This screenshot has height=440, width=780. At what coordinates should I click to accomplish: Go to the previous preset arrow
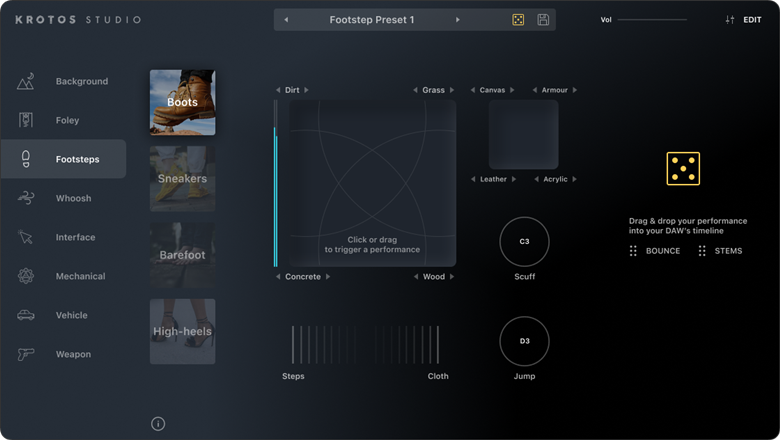pyautogui.click(x=286, y=20)
